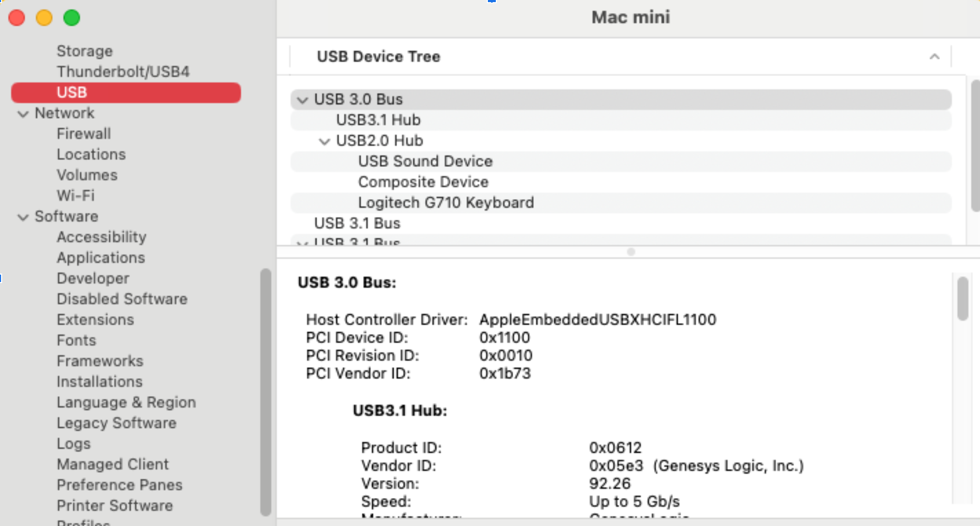Select the Logitech G710 Keyboard device
This screenshot has width=980, height=526.
pyautogui.click(x=446, y=202)
